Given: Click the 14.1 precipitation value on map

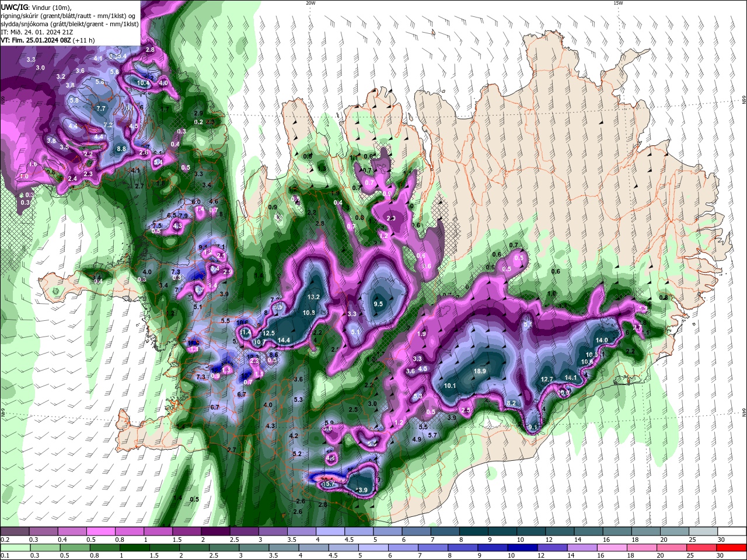Looking at the screenshot, I should point(571,377).
